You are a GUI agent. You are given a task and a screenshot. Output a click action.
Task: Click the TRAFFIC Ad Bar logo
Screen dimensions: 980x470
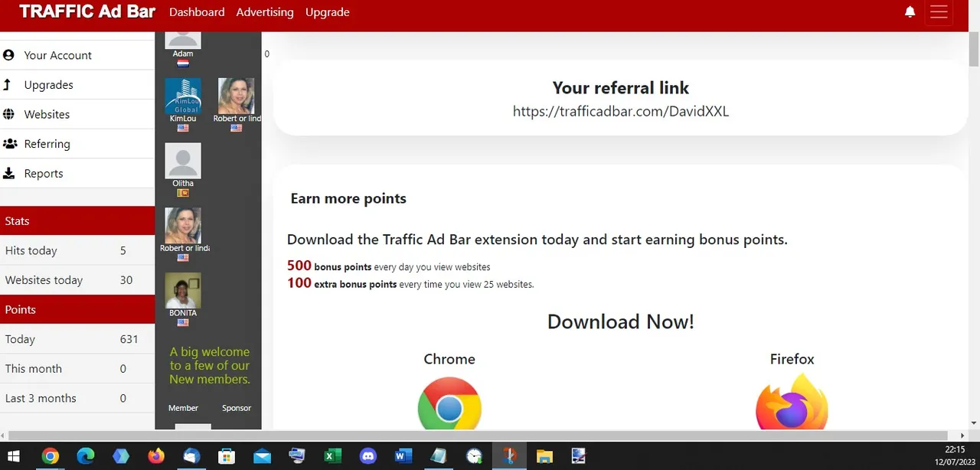(87, 11)
